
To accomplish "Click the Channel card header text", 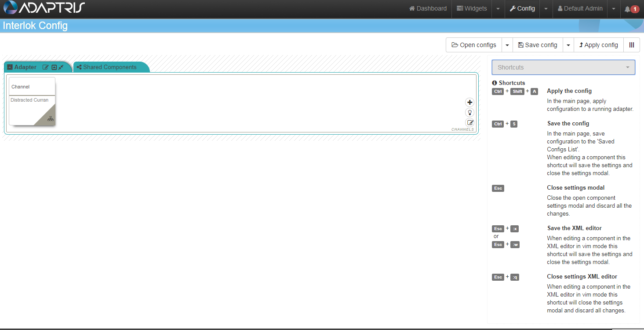I will 21,87.
